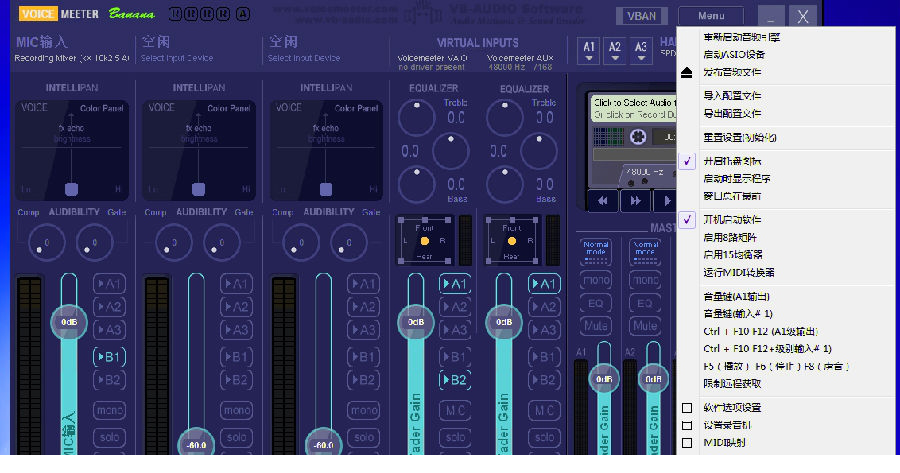
Task: Choose 开机启动软件 menu entry
Action: (x=732, y=219)
